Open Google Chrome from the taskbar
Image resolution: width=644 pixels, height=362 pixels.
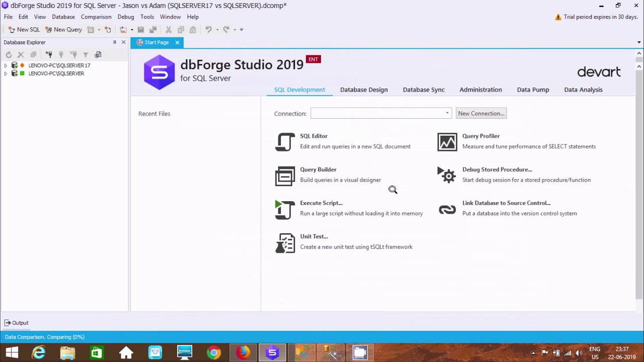click(x=214, y=353)
